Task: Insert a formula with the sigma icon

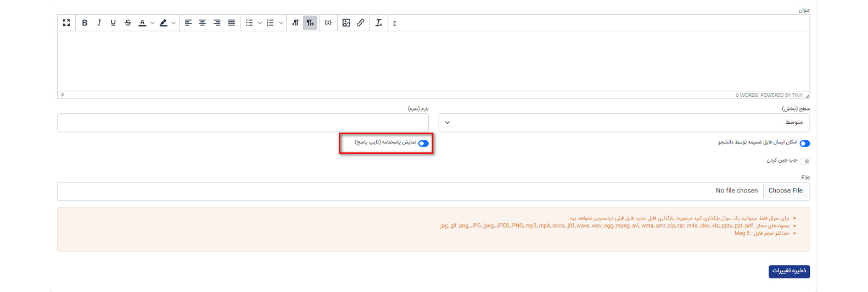Action: (x=395, y=23)
